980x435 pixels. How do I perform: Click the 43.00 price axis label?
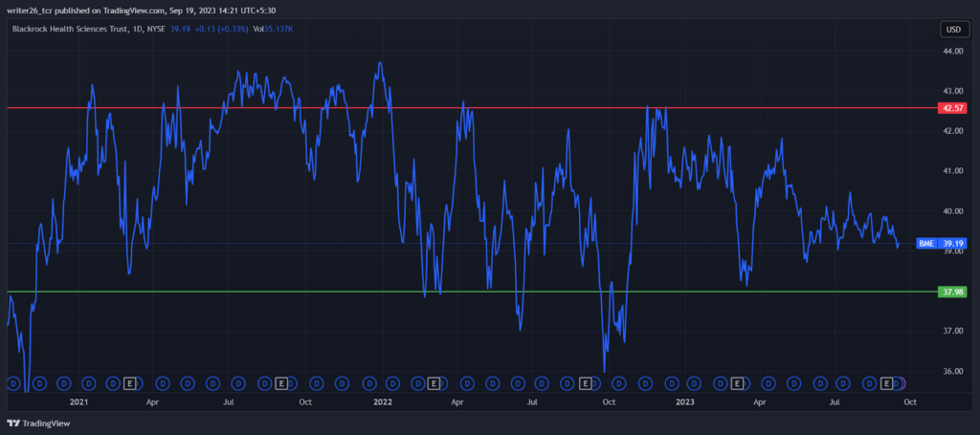(952, 91)
